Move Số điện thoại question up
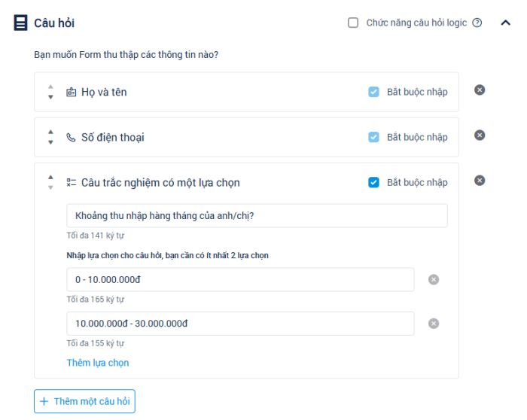Image resolution: width=527 pixels, height=420 pixels. click(50, 132)
